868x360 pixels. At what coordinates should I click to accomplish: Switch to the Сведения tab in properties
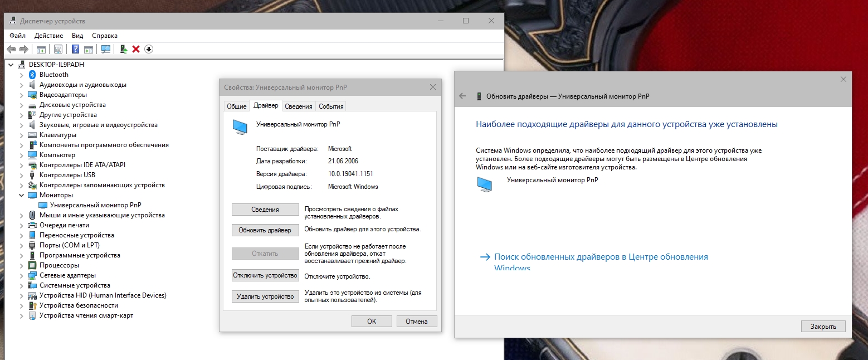coord(299,106)
